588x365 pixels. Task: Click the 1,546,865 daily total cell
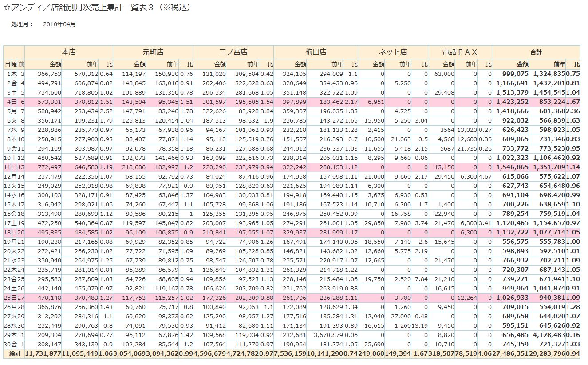513,167
